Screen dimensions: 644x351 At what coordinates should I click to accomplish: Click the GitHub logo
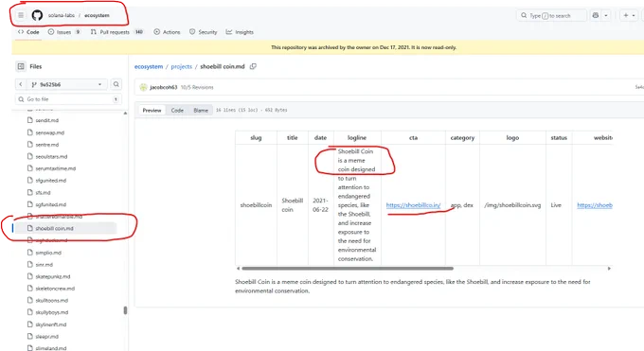37,15
